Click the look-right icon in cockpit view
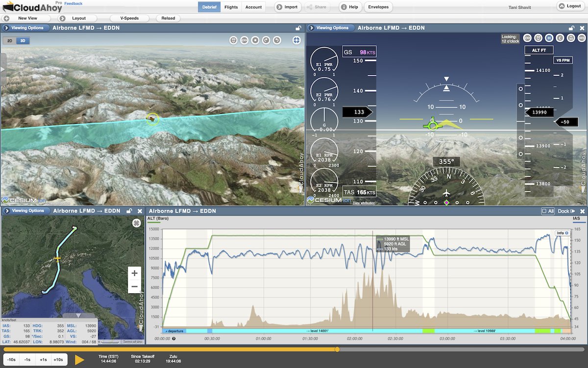Screen dimensions: 588x368 pyautogui.click(x=582, y=38)
